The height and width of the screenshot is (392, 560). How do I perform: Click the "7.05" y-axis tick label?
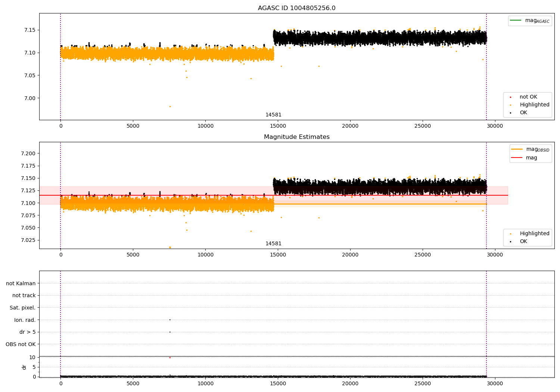[30, 75]
